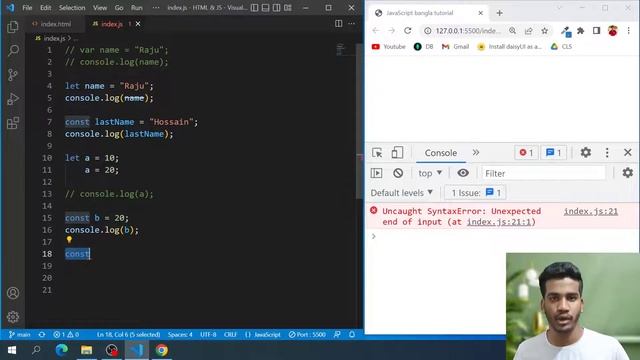Image resolution: width=640 pixels, height=360 pixels.
Task: Click main branch in status bar
Action: coord(20,335)
